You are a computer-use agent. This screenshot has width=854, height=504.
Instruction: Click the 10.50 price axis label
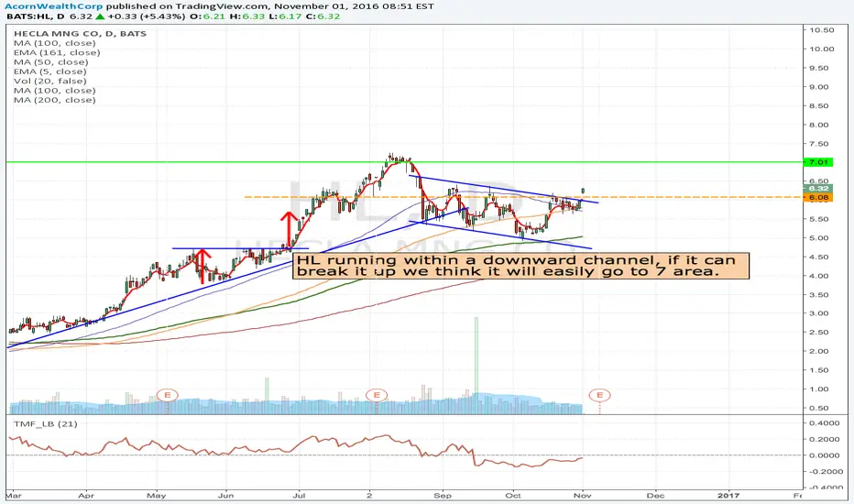click(821, 30)
